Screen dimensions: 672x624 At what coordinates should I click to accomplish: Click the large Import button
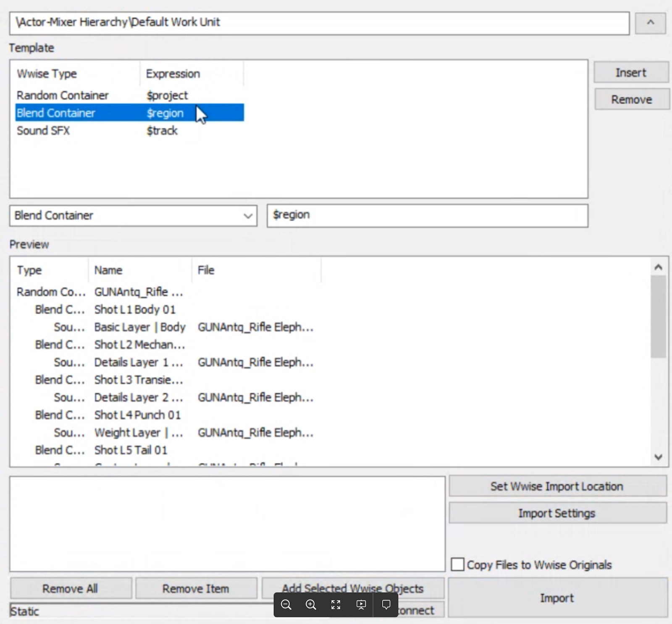click(557, 598)
